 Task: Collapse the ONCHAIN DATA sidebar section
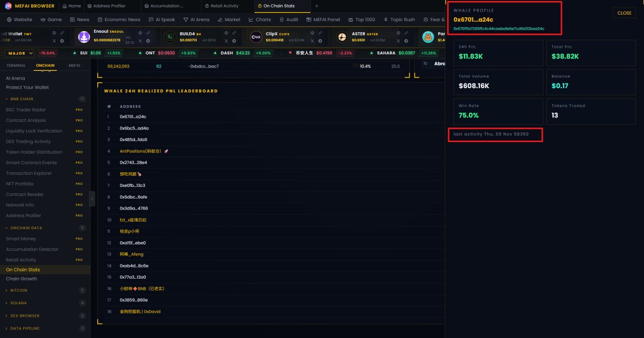45,228
